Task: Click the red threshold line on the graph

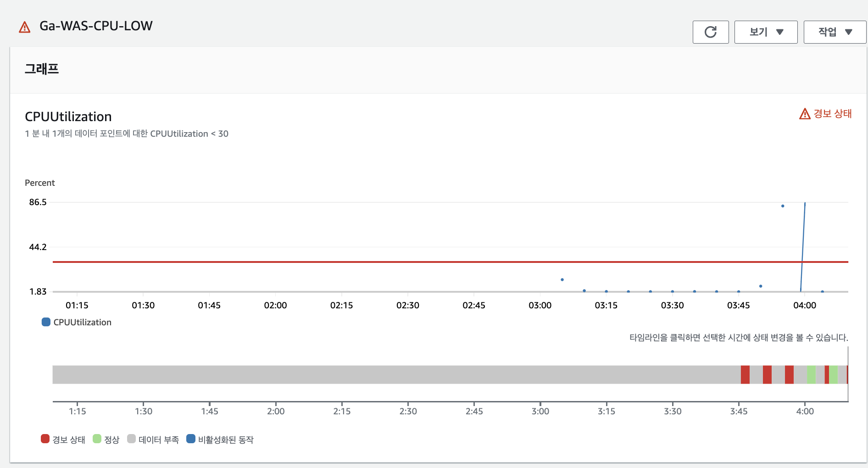Action: (x=450, y=262)
